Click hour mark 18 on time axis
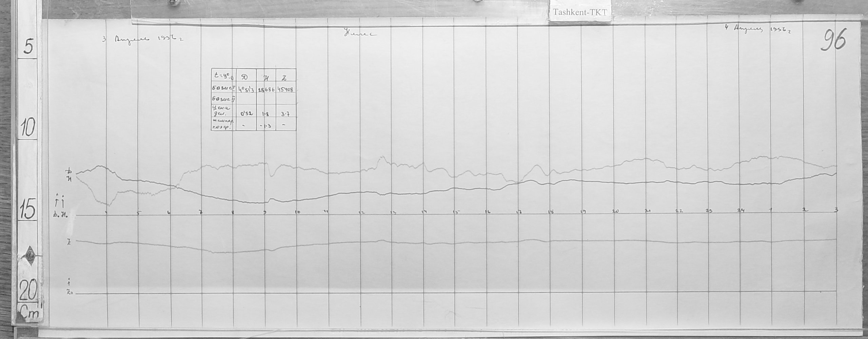Viewport: 868px width, 339px height. pyautogui.click(x=551, y=212)
